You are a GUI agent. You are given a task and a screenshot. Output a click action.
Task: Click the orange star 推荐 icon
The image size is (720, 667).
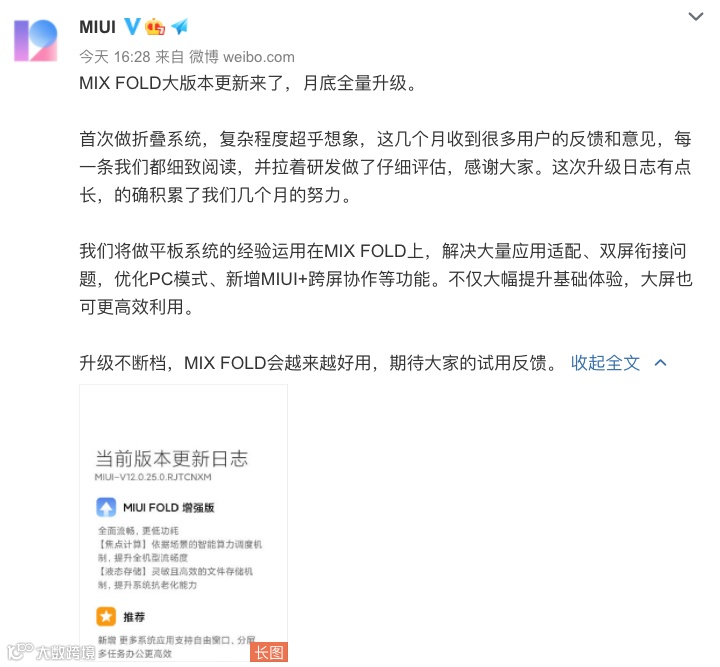point(106,617)
